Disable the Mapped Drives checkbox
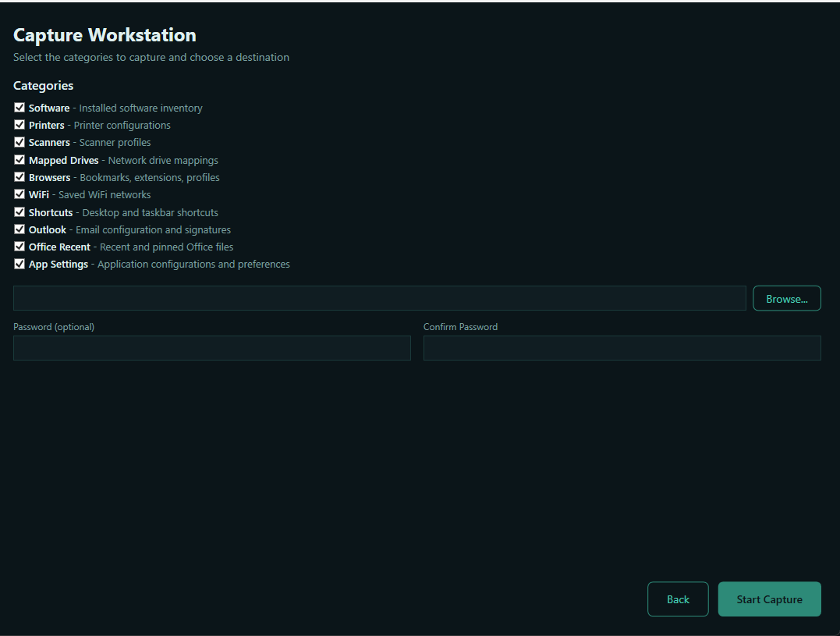 click(19, 160)
